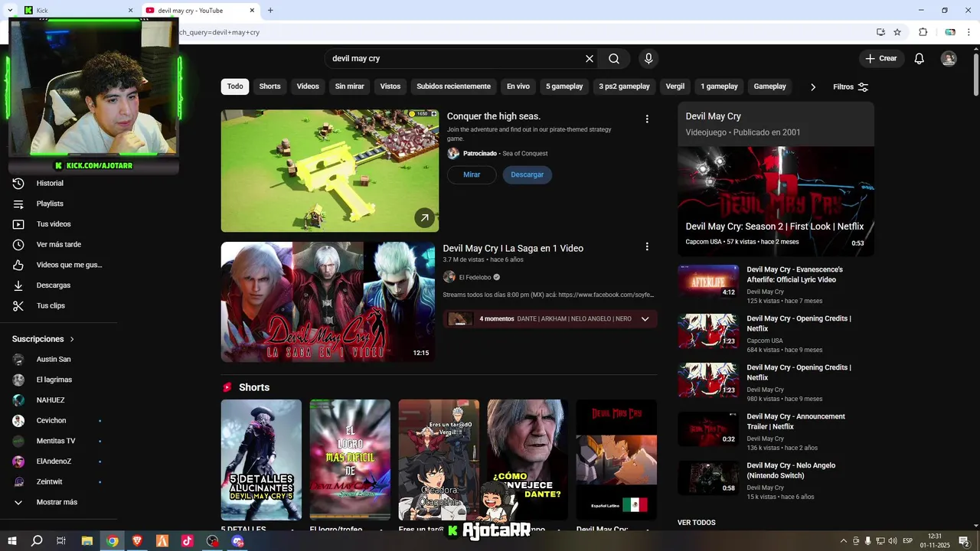Viewport: 980px width, 551px height.
Task: Open options menu for the Sea of Conquest ad
Action: point(647,119)
